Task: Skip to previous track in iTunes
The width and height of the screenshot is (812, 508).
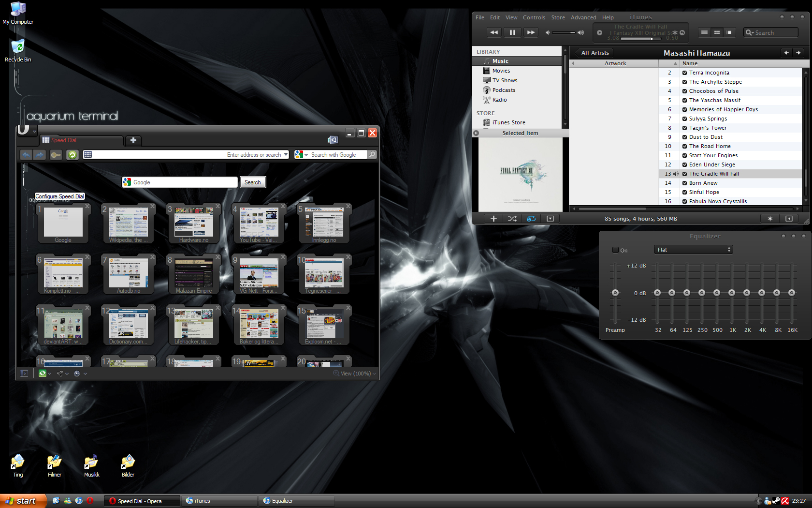Action: 494,32
